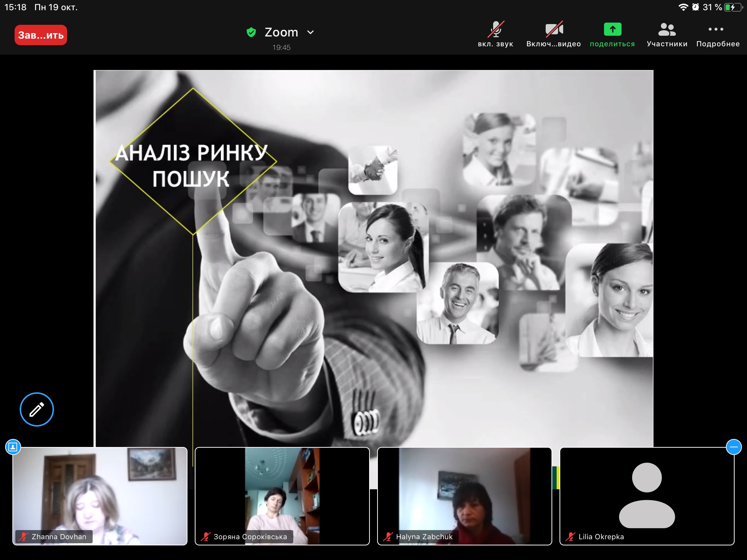Tap the red end meeting button
Screen dimensions: 747x560
pos(41,35)
